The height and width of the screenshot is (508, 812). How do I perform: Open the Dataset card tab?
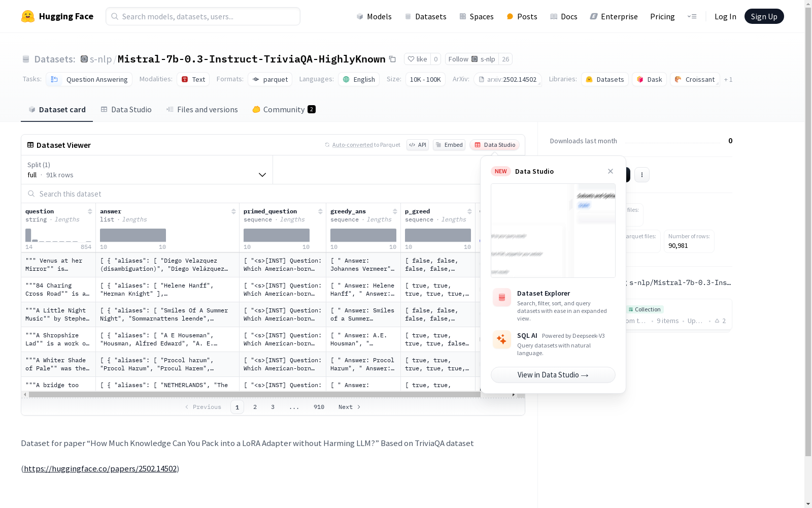(x=57, y=110)
